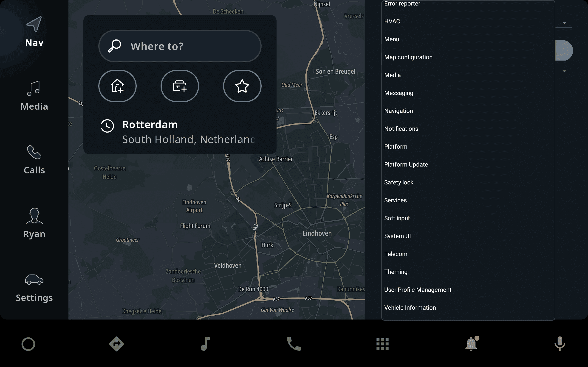588x367 pixels.
Task: Click the Where to? search field
Action: (180, 46)
